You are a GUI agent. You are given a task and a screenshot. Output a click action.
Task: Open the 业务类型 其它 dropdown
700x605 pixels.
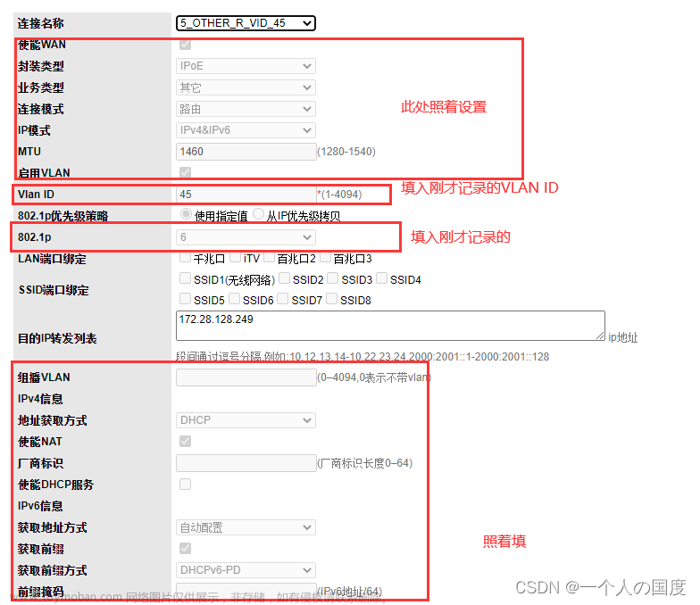246,87
